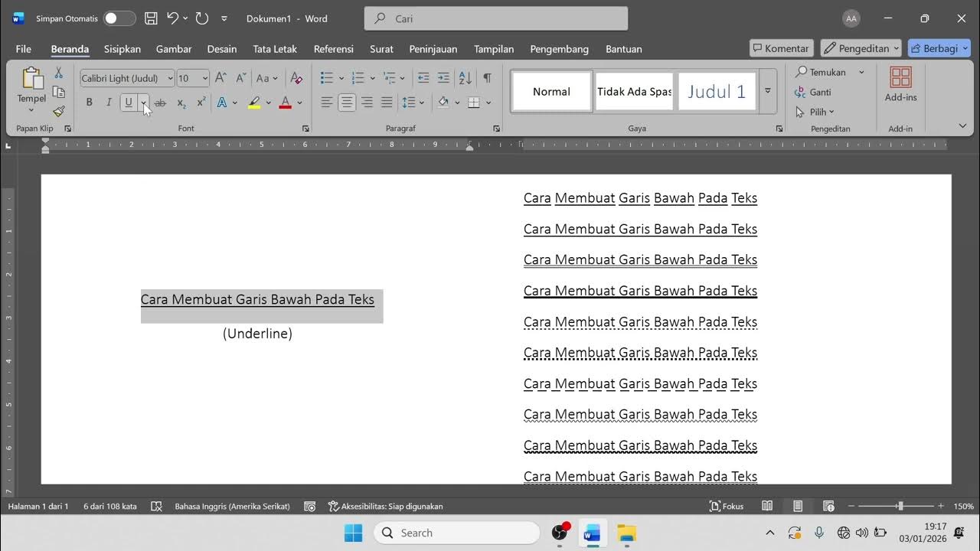
Task: Click Temukan find button
Action: tap(822, 72)
